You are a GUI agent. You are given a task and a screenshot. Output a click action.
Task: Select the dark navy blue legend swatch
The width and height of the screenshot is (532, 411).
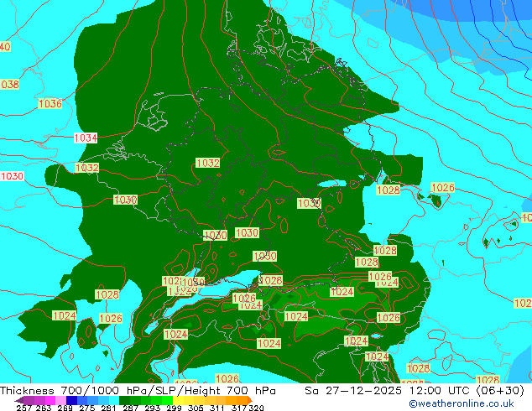(71, 400)
